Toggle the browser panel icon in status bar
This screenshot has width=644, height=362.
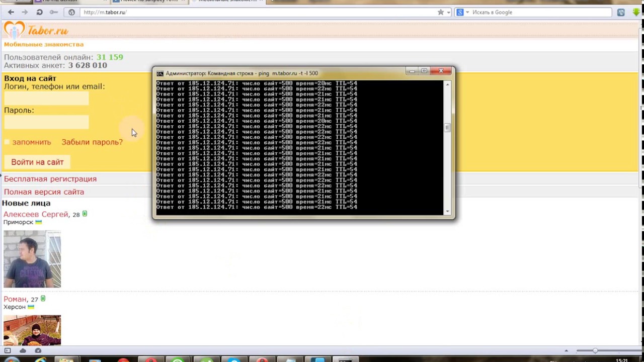[x=8, y=350]
